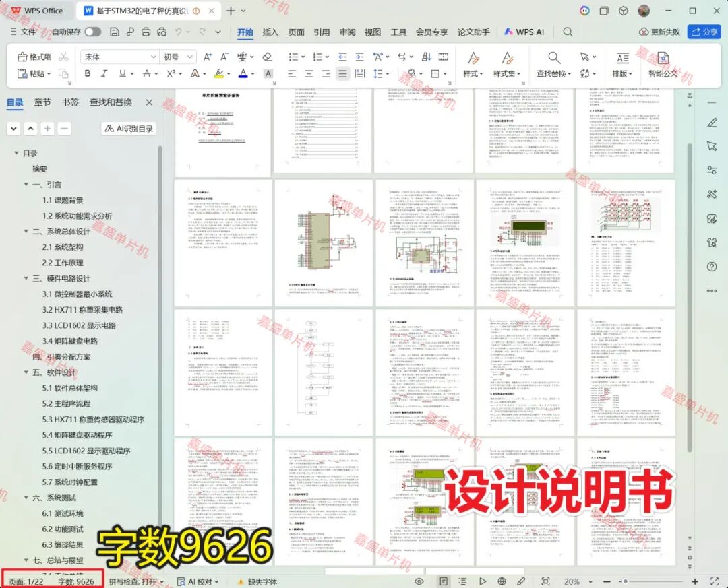Click the clear formatting eraser icon

tap(267, 57)
